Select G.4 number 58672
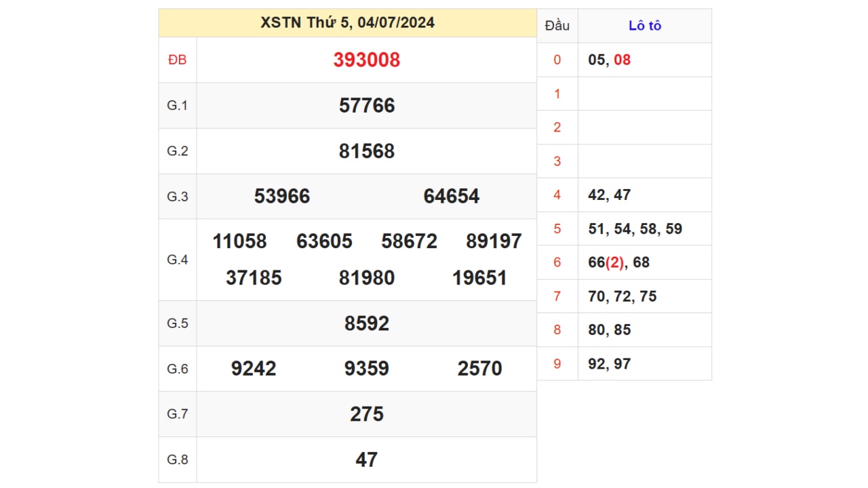Viewport: 868px width, 488px height. (410, 241)
